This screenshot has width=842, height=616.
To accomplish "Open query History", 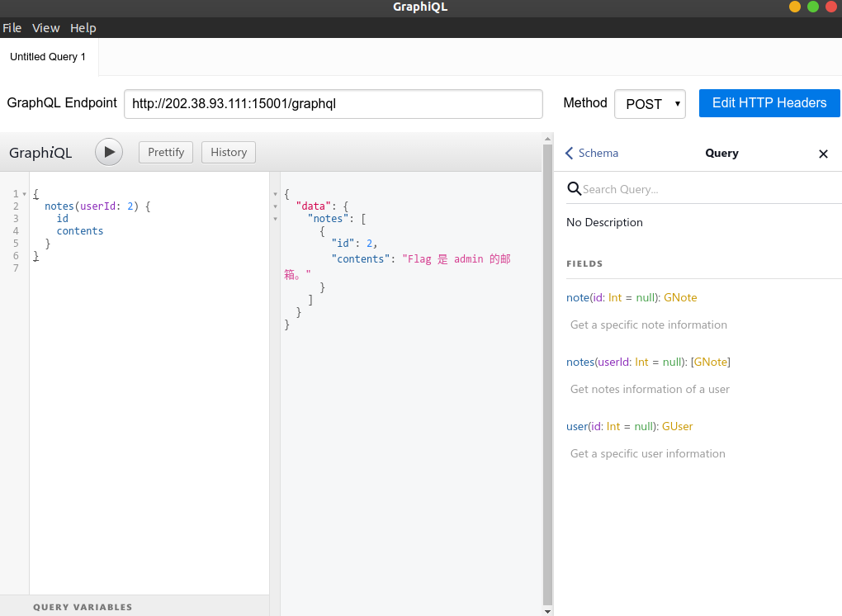I will [x=229, y=152].
